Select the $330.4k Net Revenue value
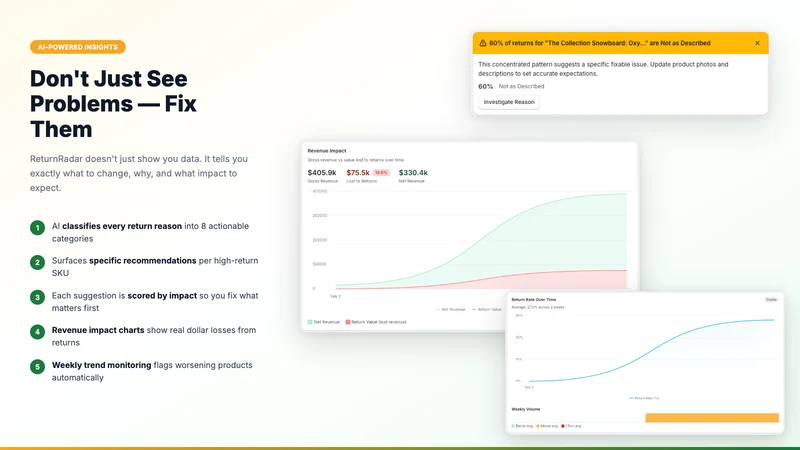The height and width of the screenshot is (450, 800). [413, 173]
